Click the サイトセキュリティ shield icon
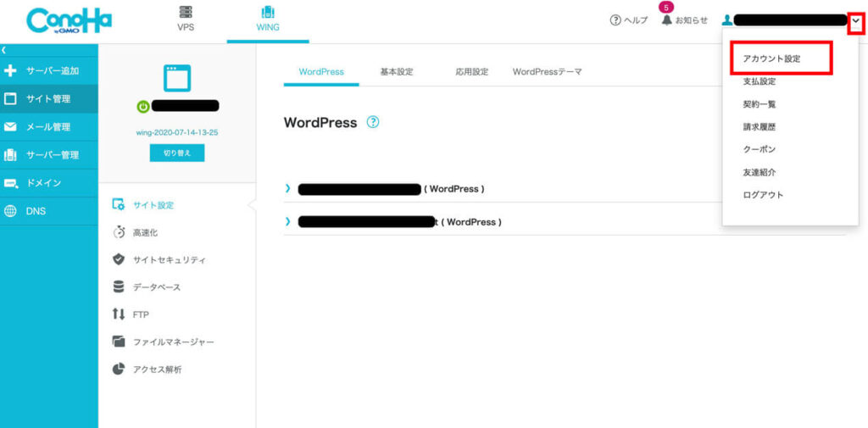868x428 pixels. pyautogui.click(x=119, y=259)
